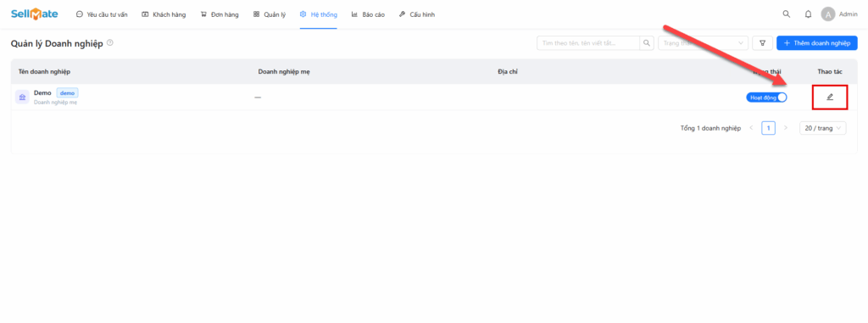The height and width of the screenshot is (323, 868).
Task: Click the search magnifier in the top bar
Action: (786, 14)
